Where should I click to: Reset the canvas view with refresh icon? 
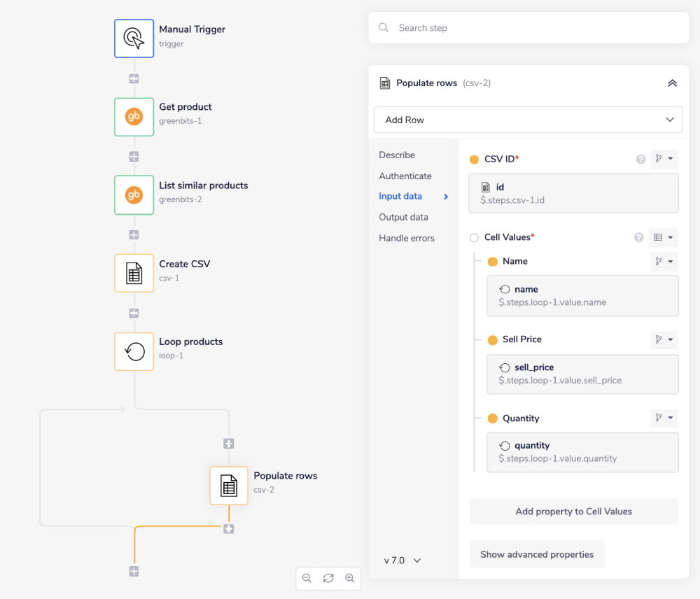tap(328, 578)
